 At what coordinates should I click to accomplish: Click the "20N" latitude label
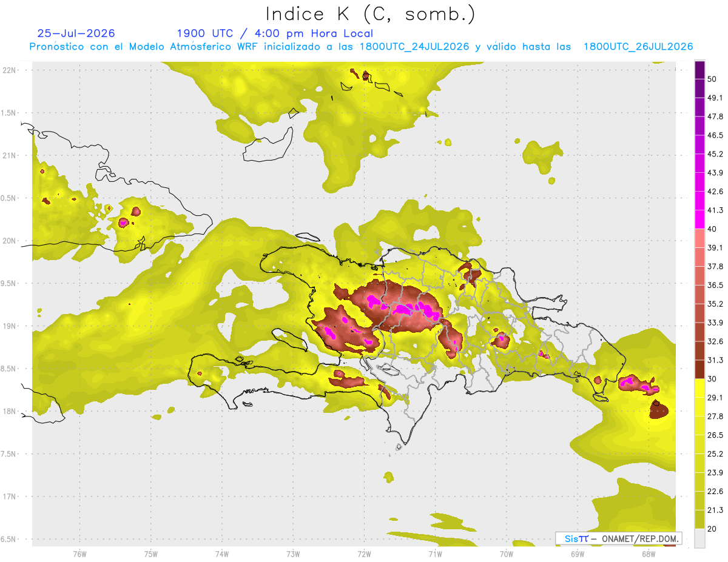pos(10,241)
